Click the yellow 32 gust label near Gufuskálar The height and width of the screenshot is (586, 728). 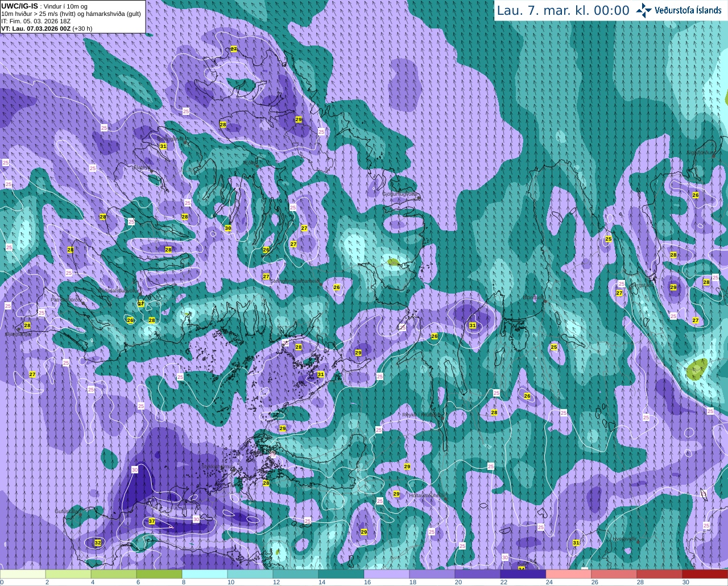(x=98, y=543)
